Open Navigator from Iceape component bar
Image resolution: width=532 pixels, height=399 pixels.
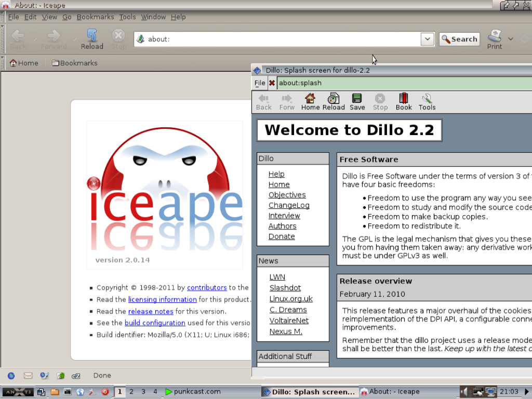(x=11, y=376)
